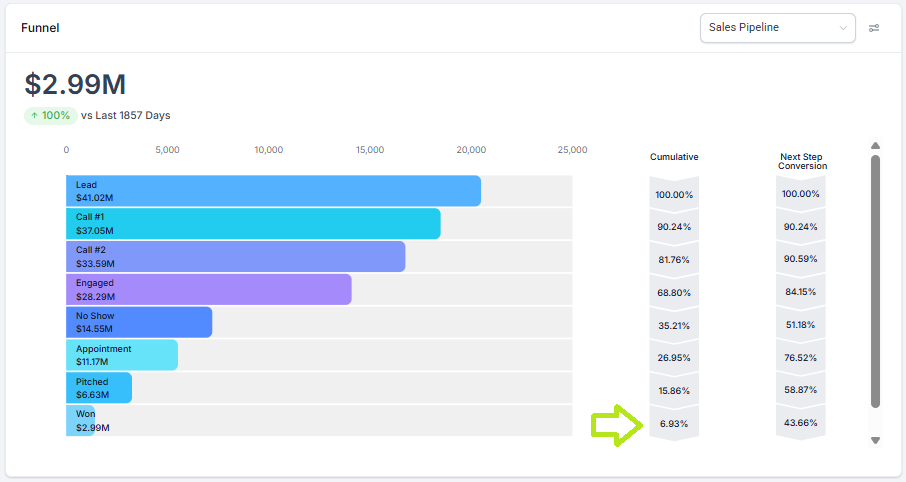Select the Appointment stage bar
Image resolution: width=906 pixels, height=482 pixels.
coord(122,355)
